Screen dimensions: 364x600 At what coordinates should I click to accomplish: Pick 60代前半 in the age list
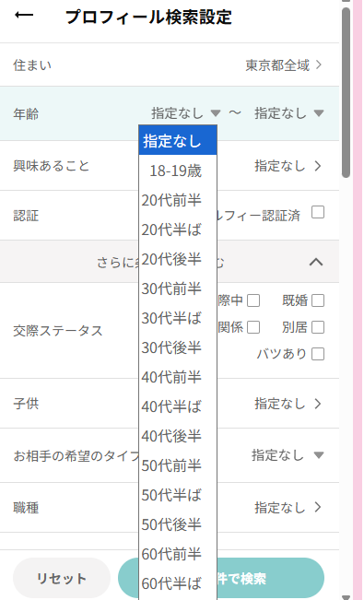point(178,554)
